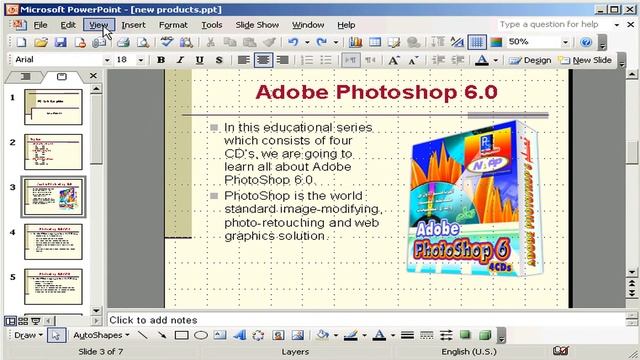640x360 pixels.
Task: Save the presentation with floppy icon
Action: tap(60, 42)
